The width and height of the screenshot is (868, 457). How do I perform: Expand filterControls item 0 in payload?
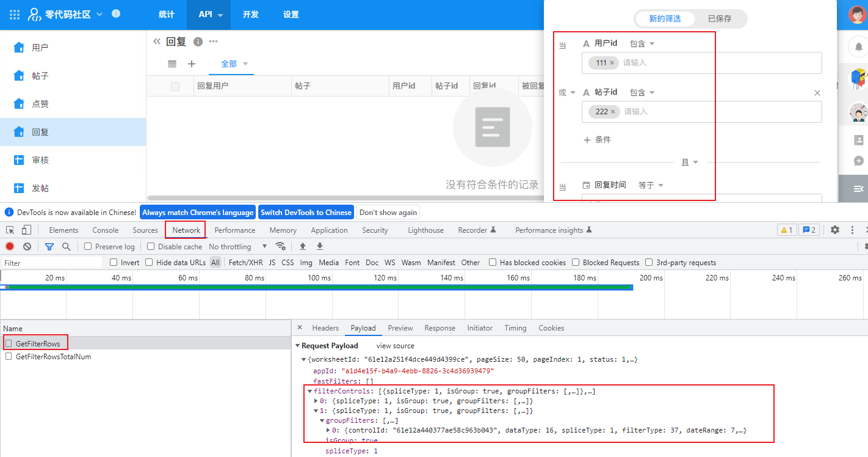[316, 401]
